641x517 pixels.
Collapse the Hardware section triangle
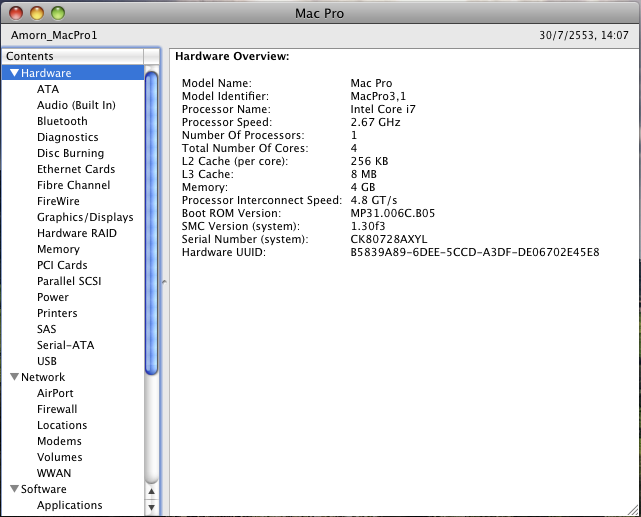point(15,73)
